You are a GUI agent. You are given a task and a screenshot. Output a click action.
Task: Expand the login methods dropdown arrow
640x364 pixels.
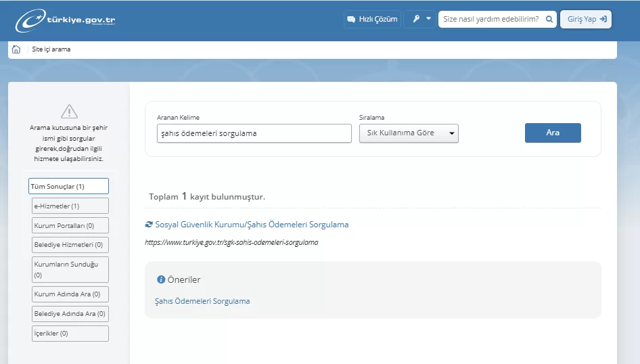tap(428, 19)
